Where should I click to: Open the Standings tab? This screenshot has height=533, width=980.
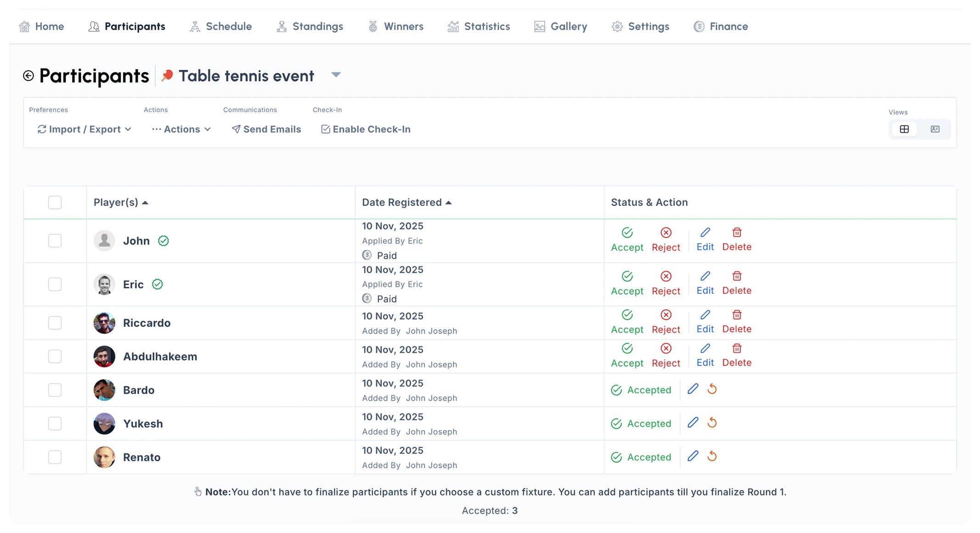tap(310, 27)
